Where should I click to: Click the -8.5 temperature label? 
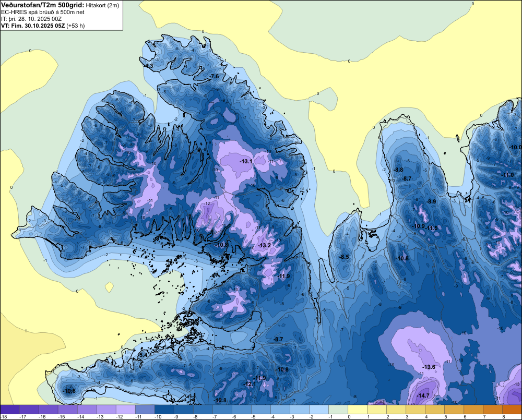tap(344, 257)
